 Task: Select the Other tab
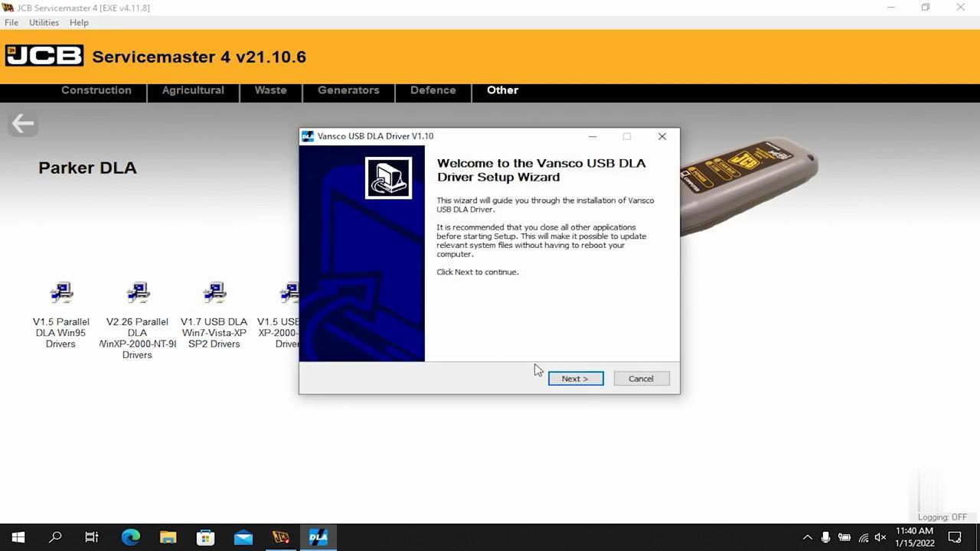502,90
